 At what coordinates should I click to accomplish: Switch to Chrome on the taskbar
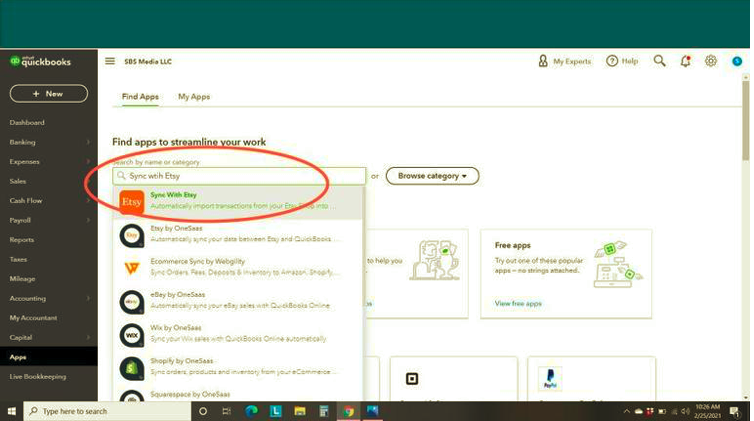click(349, 411)
